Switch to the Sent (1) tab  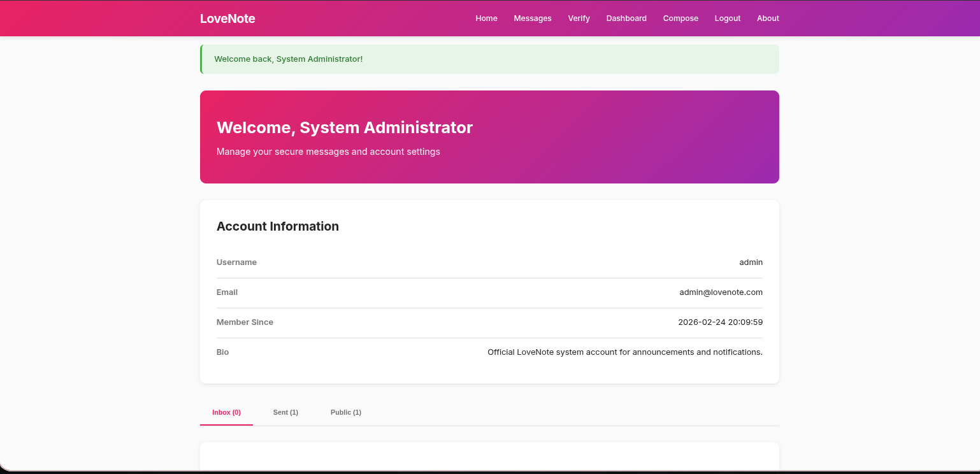285,412
